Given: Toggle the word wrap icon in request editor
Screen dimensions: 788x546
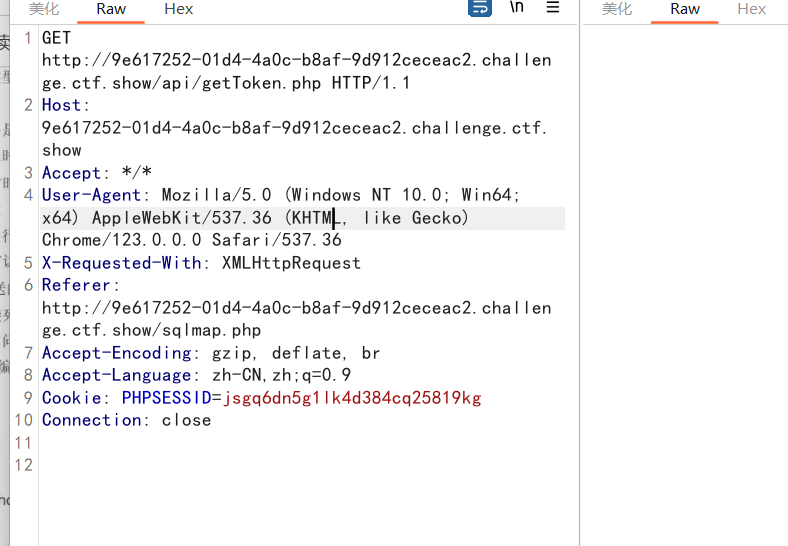Looking at the screenshot, I should click(x=481, y=8).
